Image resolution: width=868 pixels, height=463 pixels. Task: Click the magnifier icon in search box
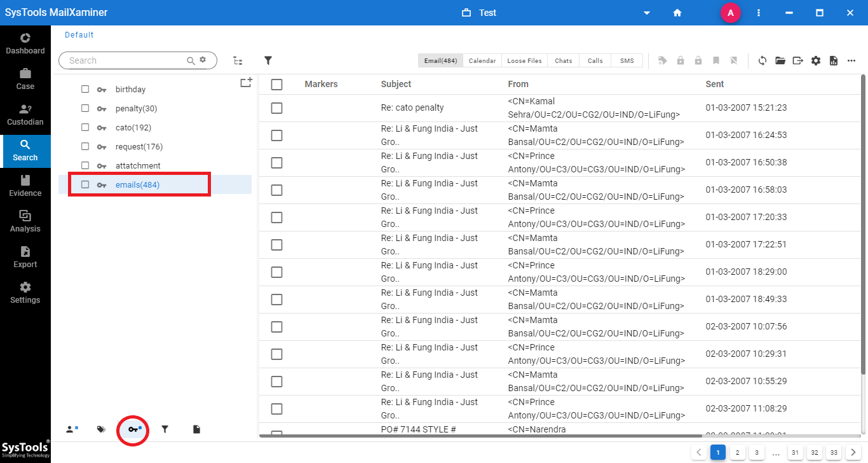click(191, 60)
